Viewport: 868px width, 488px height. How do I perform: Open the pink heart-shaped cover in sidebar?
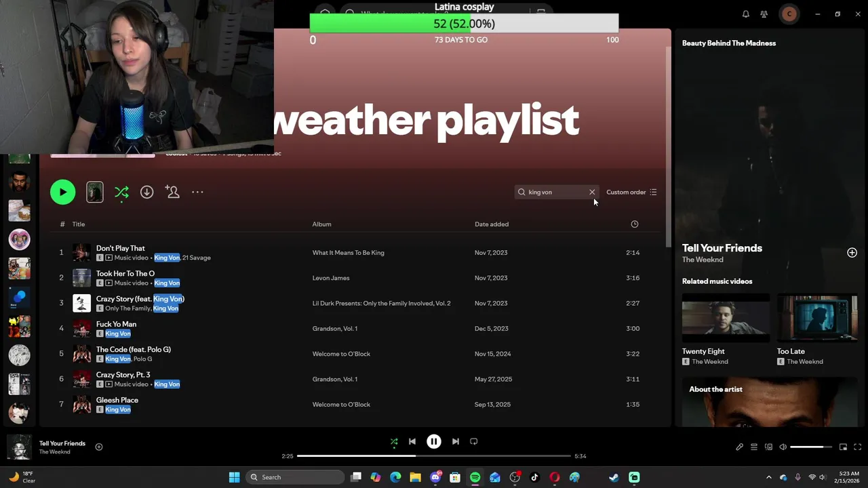pos(19,239)
